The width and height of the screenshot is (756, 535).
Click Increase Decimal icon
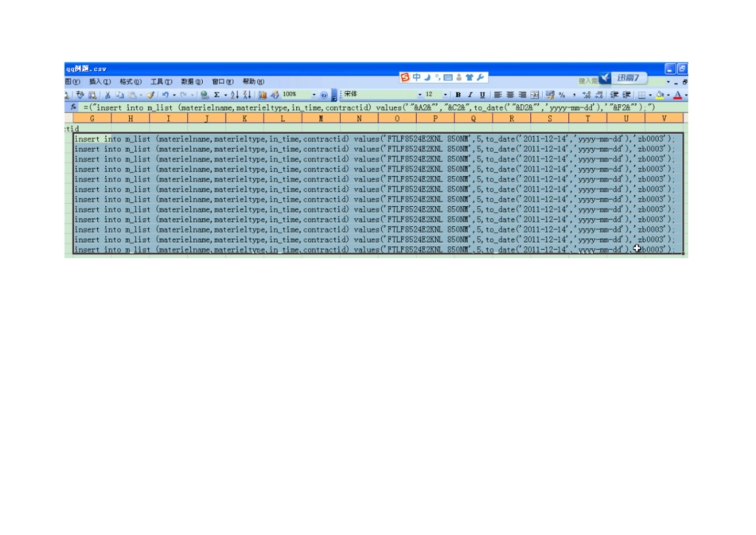(x=586, y=95)
